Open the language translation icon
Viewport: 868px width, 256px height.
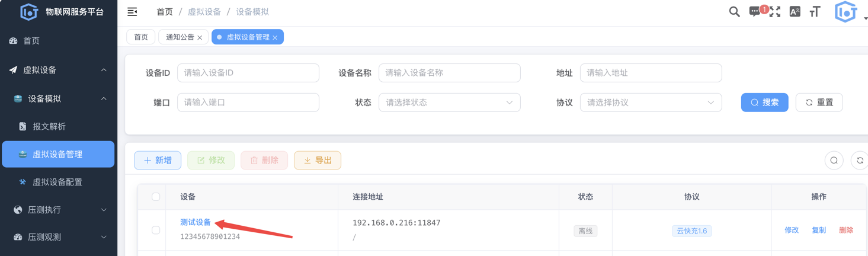(x=795, y=12)
